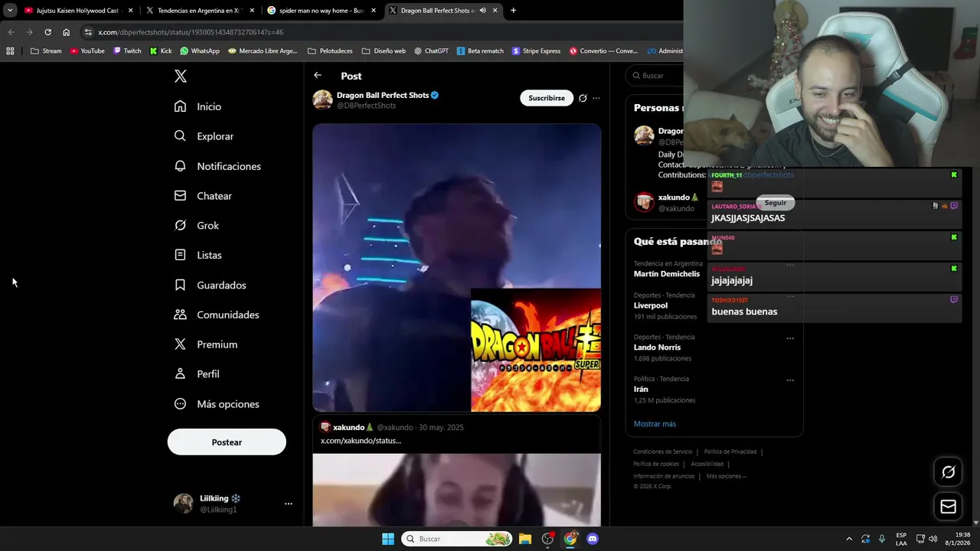Open the Kick bookmark
Viewport: 980px width, 551px height.
click(161, 51)
